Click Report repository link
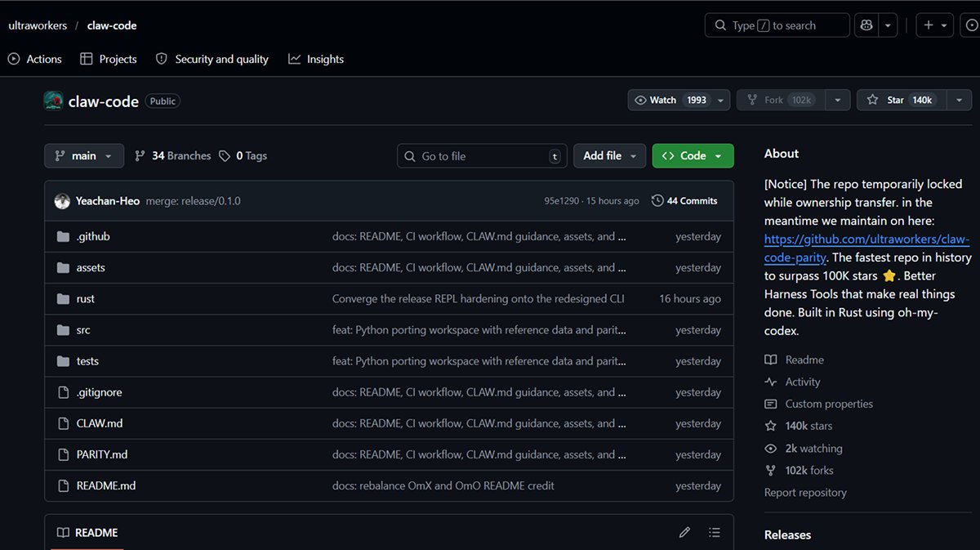This screenshot has width=980, height=550. (x=805, y=492)
